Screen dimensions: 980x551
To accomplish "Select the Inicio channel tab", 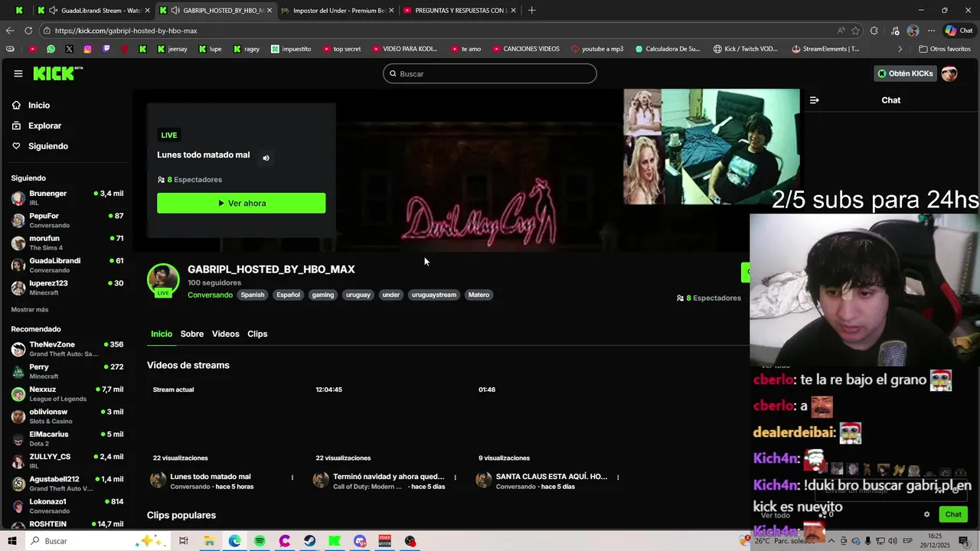I will pyautogui.click(x=162, y=334).
